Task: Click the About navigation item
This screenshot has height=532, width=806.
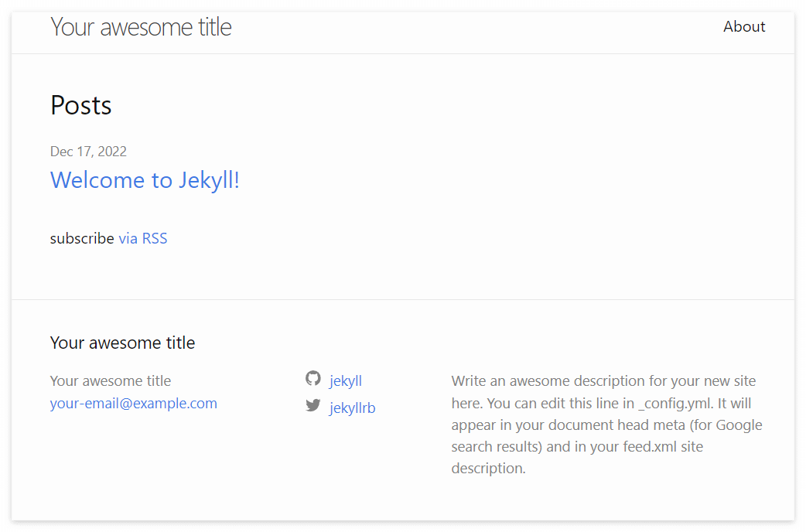Action: click(x=743, y=26)
